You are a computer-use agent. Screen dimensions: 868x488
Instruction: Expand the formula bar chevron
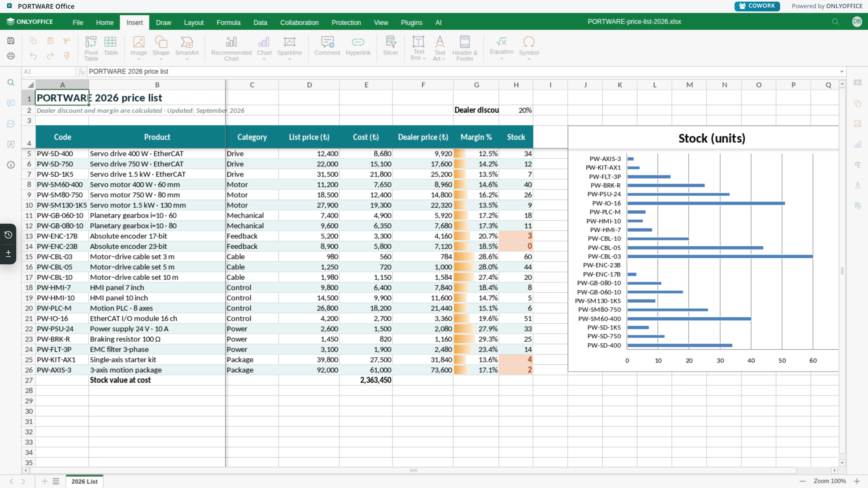click(x=842, y=71)
